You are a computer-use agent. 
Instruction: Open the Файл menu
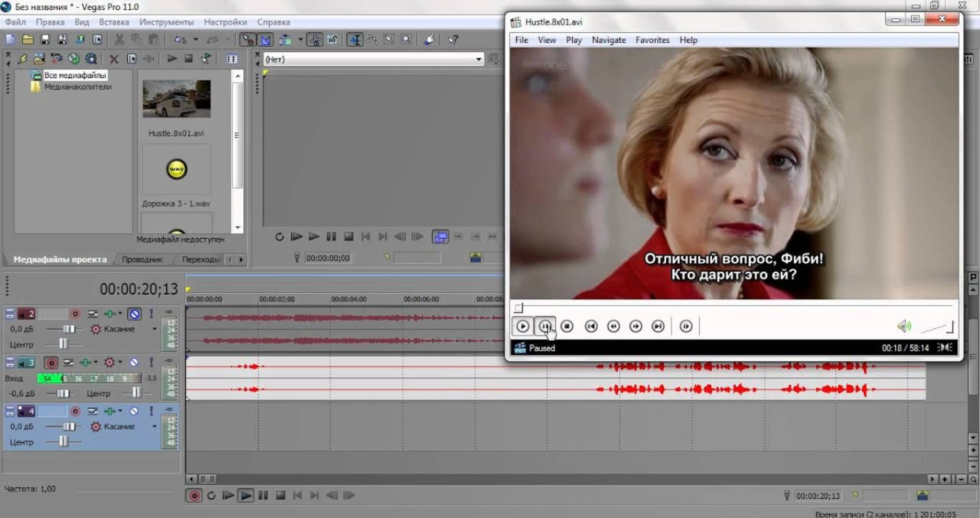15,22
